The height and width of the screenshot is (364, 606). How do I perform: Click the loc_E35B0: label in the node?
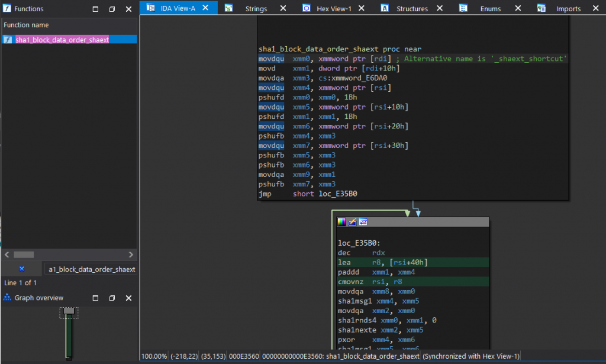[359, 243]
